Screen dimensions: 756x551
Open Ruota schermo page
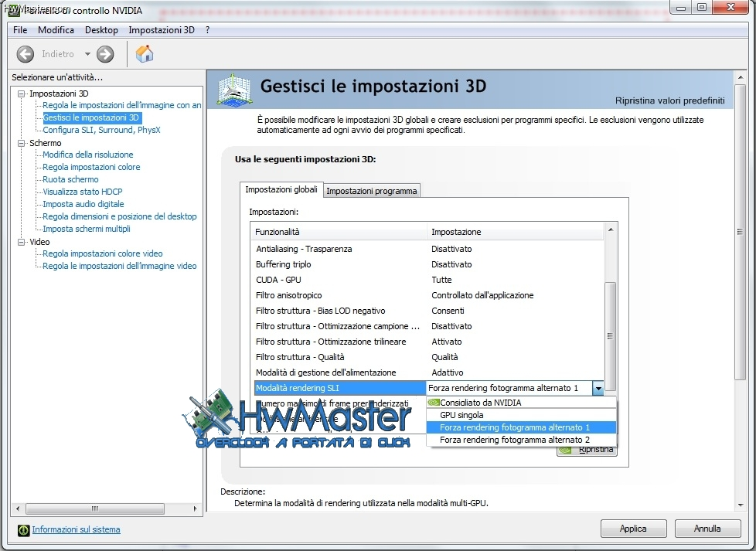pyautogui.click(x=70, y=179)
